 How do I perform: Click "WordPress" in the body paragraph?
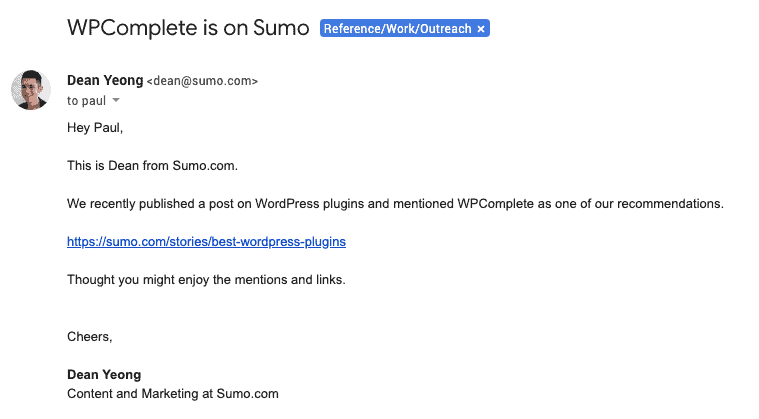coord(287,204)
